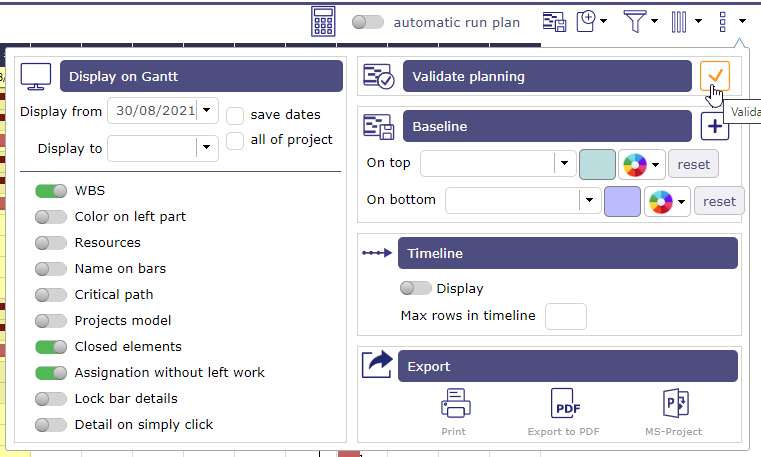Click the Display on Gantt header

click(202, 76)
